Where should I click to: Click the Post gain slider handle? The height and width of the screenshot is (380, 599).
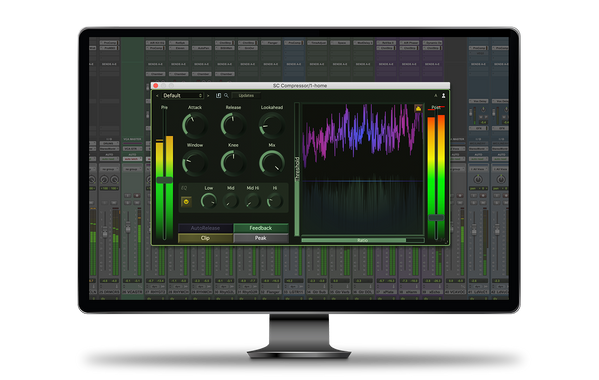(436, 218)
